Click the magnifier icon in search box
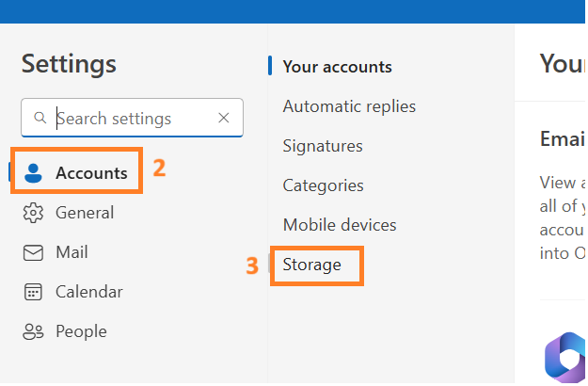588x386 pixels. [x=40, y=118]
